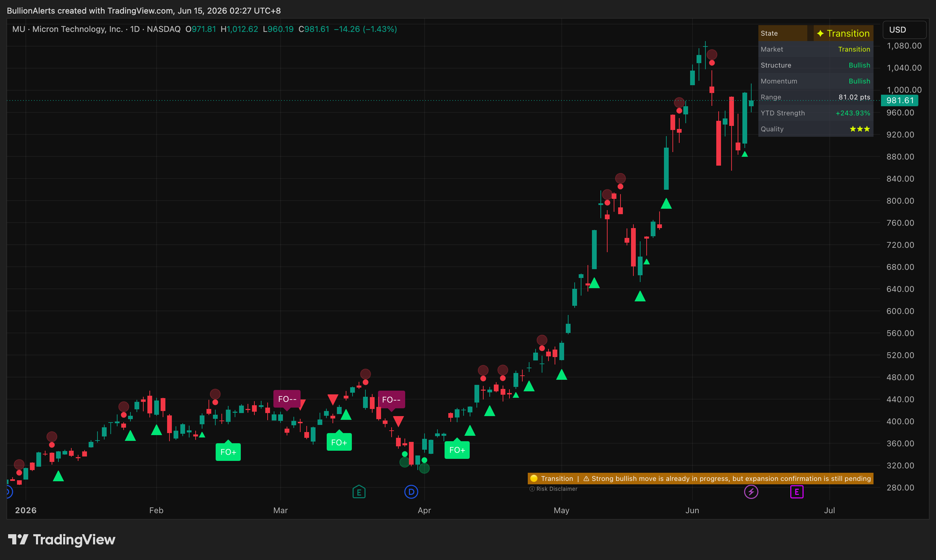This screenshot has height=560, width=936.
Task: Click the 981.61 current price label
Action: [899, 100]
